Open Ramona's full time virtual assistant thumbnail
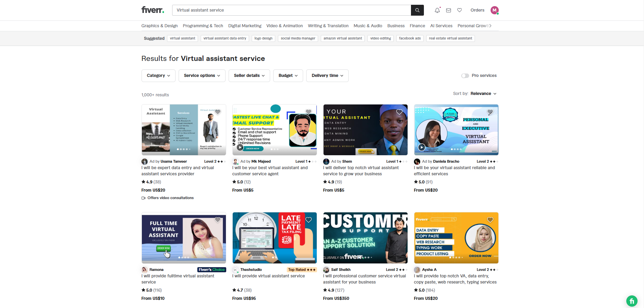Viewport: 644px width, 308px height. coord(184,238)
